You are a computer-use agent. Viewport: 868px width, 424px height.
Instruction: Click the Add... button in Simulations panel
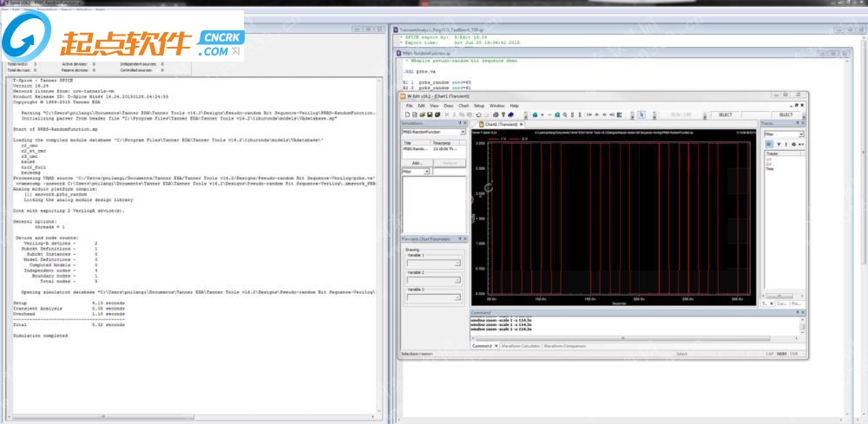(x=418, y=162)
